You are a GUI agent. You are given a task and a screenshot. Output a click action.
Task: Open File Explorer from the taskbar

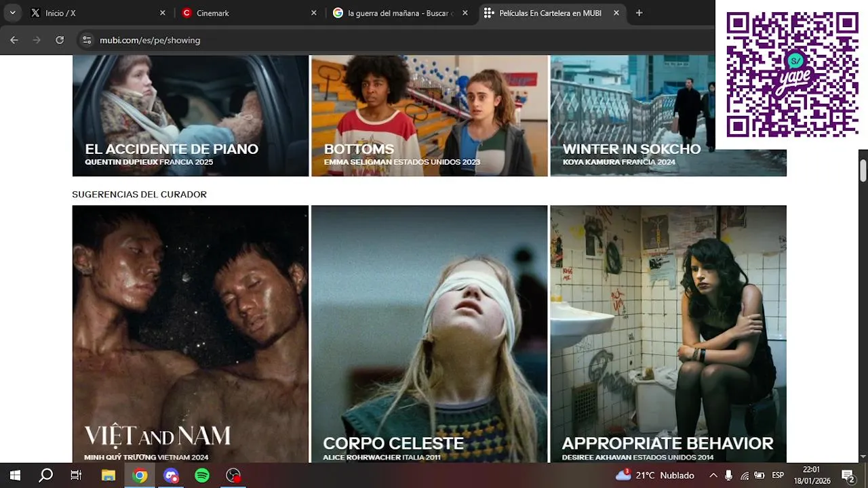(x=108, y=475)
